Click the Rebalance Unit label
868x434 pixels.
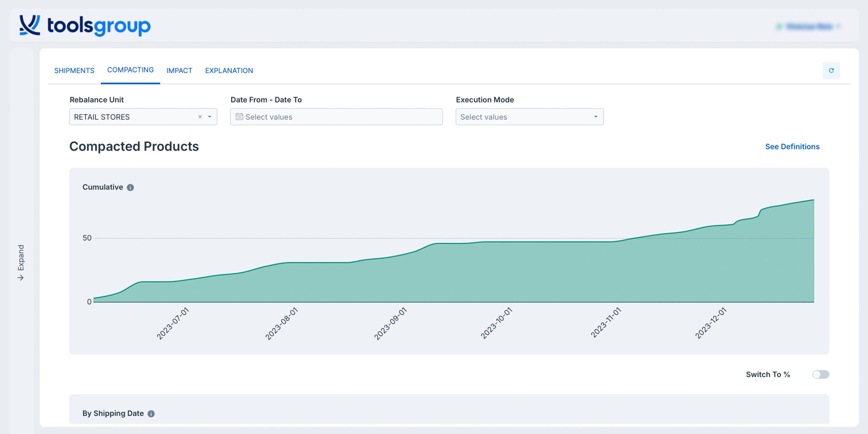[x=97, y=100]
